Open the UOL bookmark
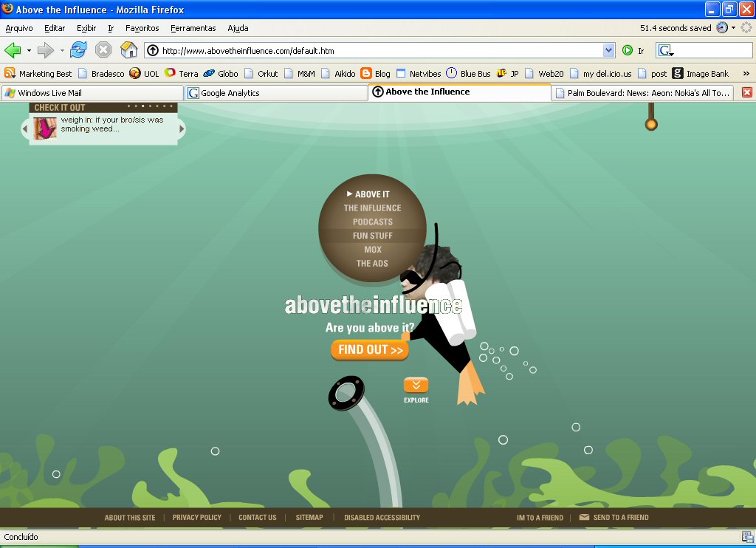756x548 pixels. pyautogui.click(x=144, y=73)
